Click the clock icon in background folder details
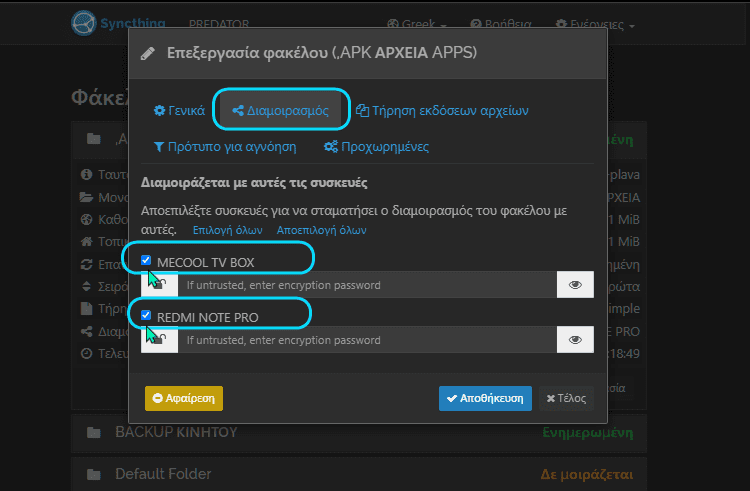This screenshot has height=491, width=750. click(x=87, y=354)
